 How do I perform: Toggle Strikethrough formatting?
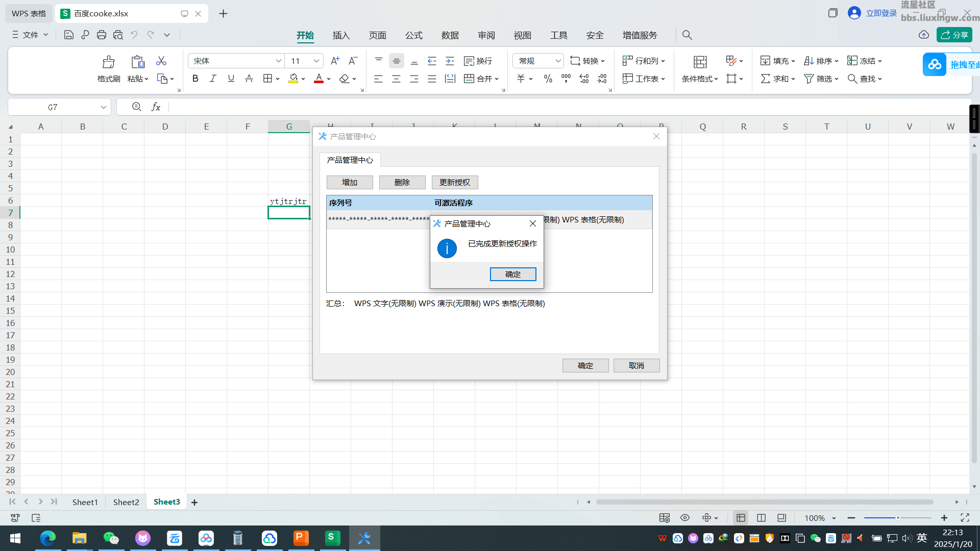pyautogui.click(x=249, y=79)
